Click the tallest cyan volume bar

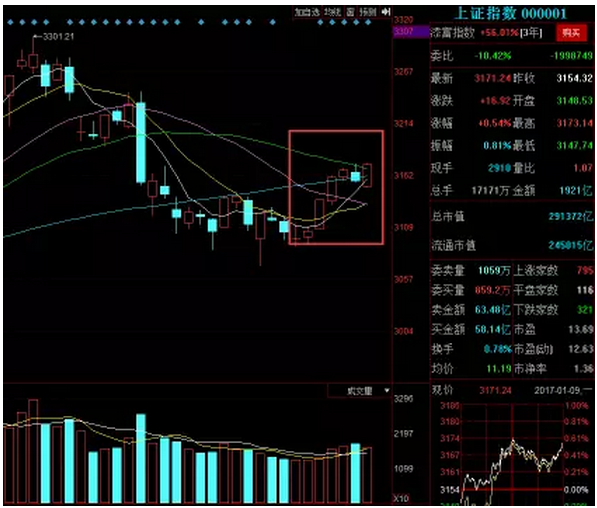(x=141, y=458)
